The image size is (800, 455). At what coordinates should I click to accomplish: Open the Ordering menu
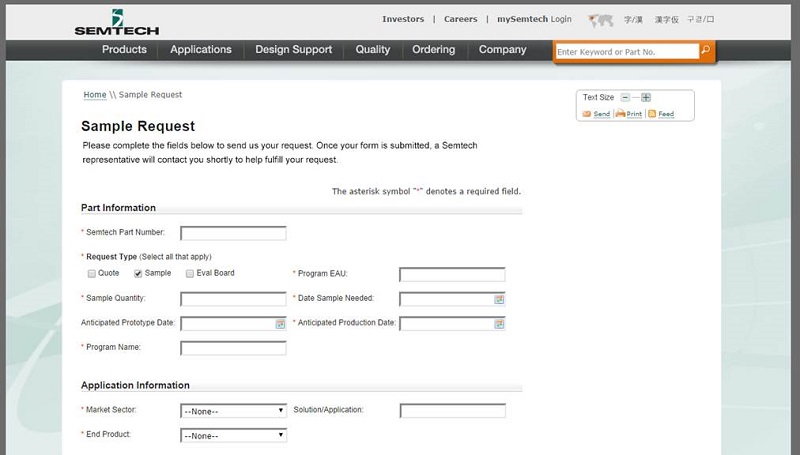click(x=433, y=49)
